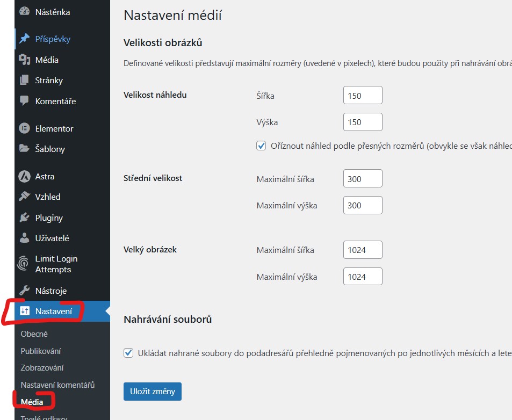Open the Obecné settings submenu

click(34, 334)
